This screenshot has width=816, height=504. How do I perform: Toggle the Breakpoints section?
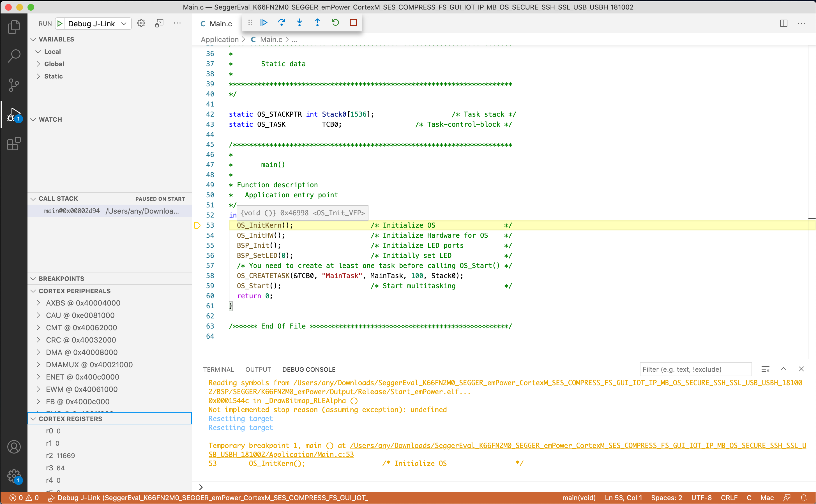tap(61, 279)
